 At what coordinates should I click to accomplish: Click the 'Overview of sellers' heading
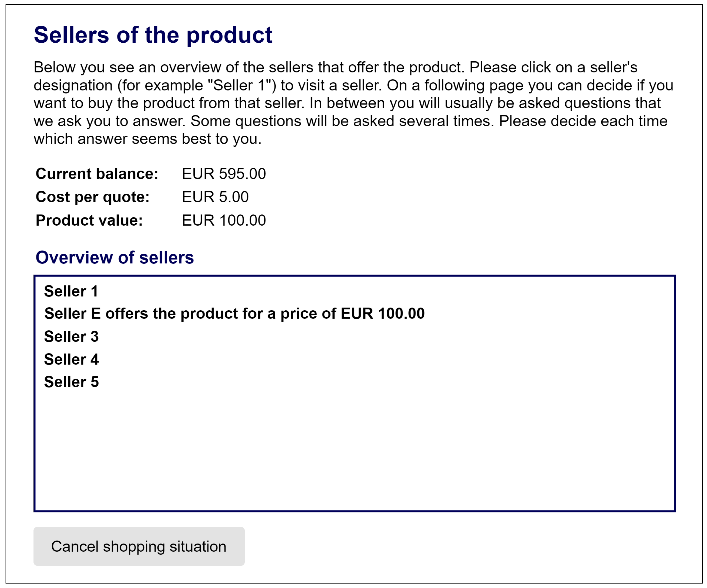pyautogui.click(x=115, y=258)
